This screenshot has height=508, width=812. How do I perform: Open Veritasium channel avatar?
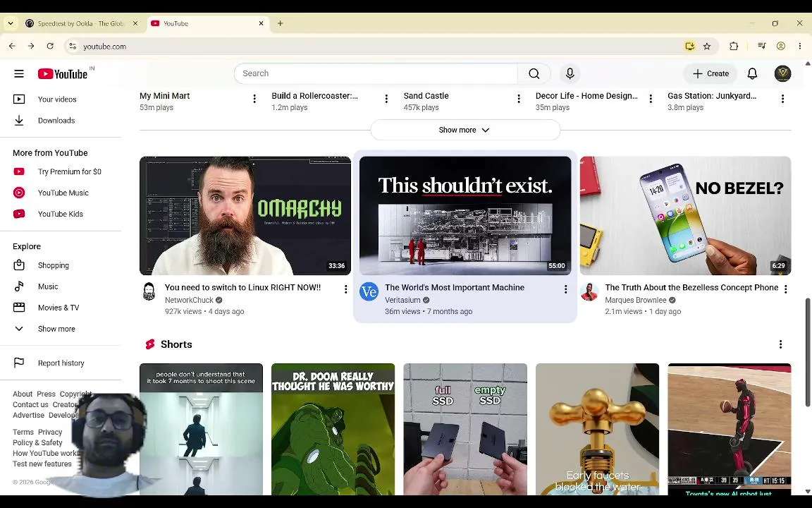pos(369,291)
